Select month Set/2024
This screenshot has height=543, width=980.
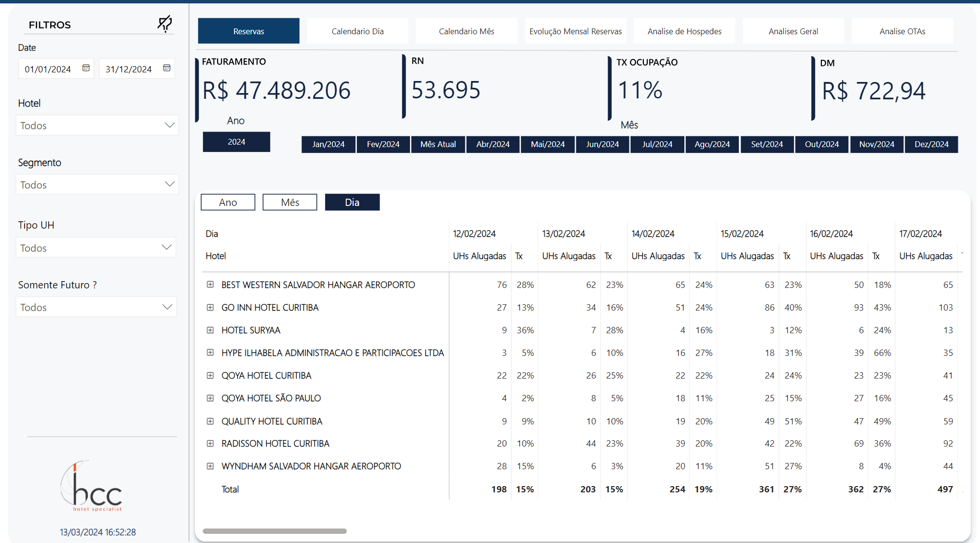(x=767, y=144)
